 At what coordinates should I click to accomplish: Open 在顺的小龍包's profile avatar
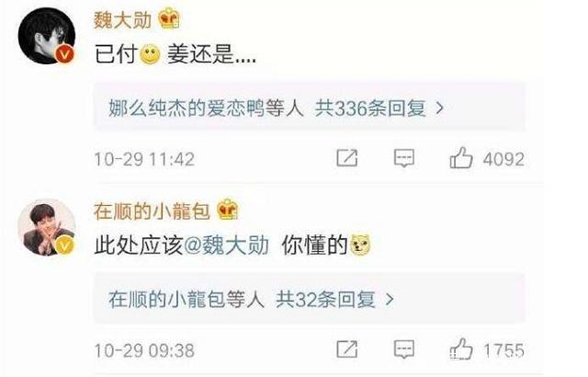tap(47, 227)
